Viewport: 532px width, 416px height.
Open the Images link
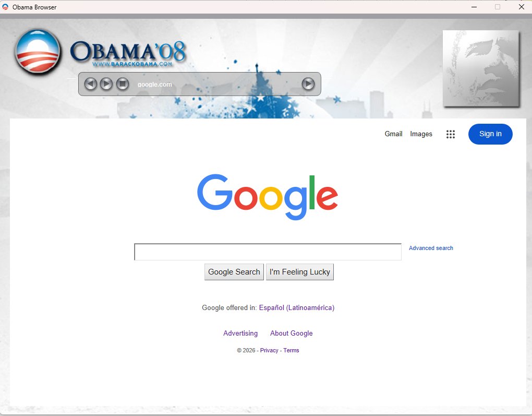(421, 134)
